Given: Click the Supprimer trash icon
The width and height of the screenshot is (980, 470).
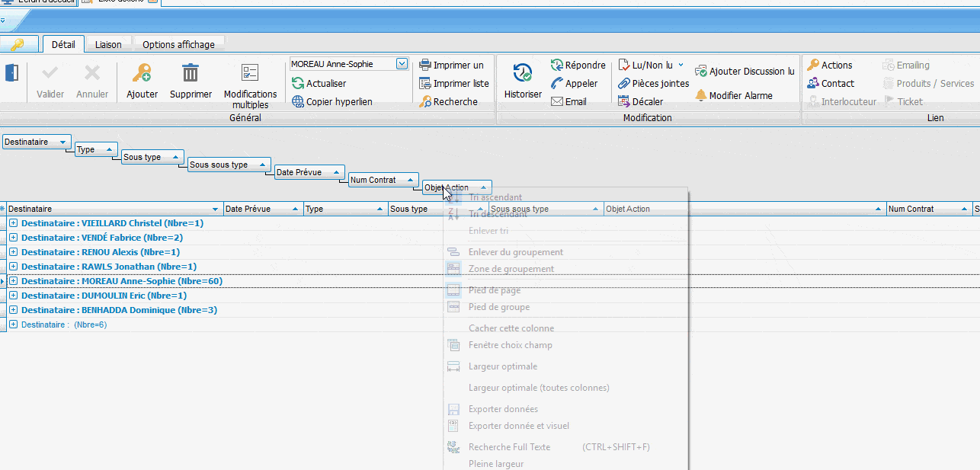Looking at the screenshot, I should [x=191, y=74].
